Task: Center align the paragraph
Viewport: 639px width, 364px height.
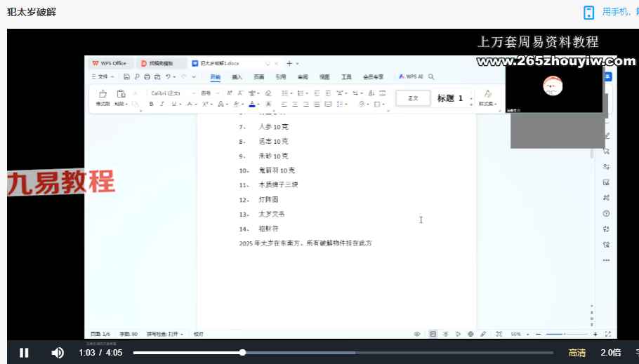Action: tap(295, 105)
